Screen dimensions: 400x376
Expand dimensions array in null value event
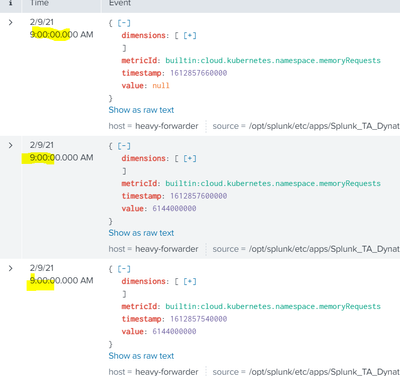[x=190, y=35]
